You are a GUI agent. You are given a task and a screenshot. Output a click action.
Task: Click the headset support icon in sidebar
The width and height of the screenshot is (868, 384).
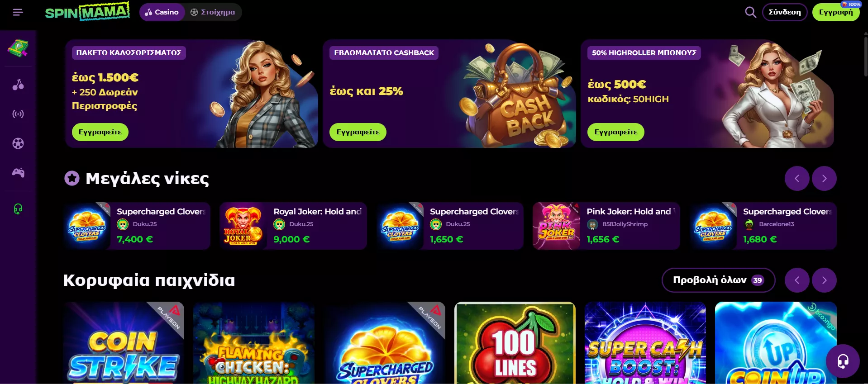(18, 209)
